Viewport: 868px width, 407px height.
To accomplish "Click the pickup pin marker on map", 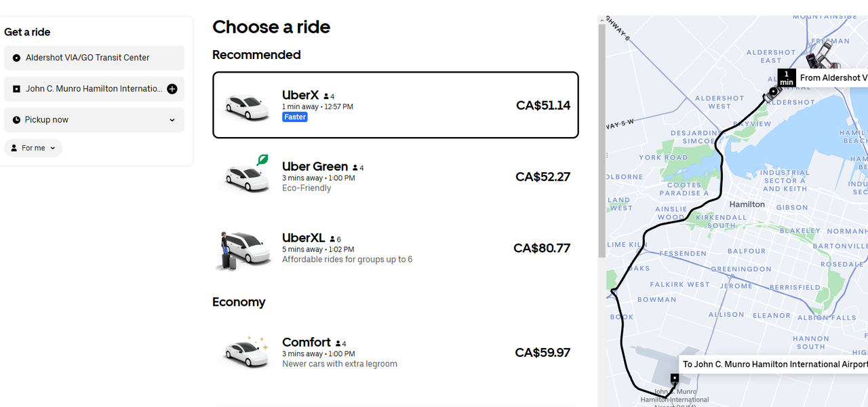I will 772,92.
